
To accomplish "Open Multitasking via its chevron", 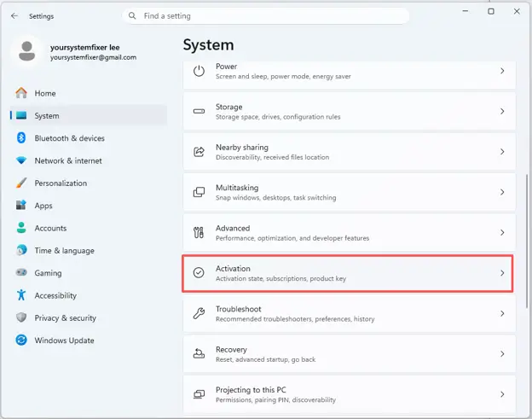I will coord(502,192).
